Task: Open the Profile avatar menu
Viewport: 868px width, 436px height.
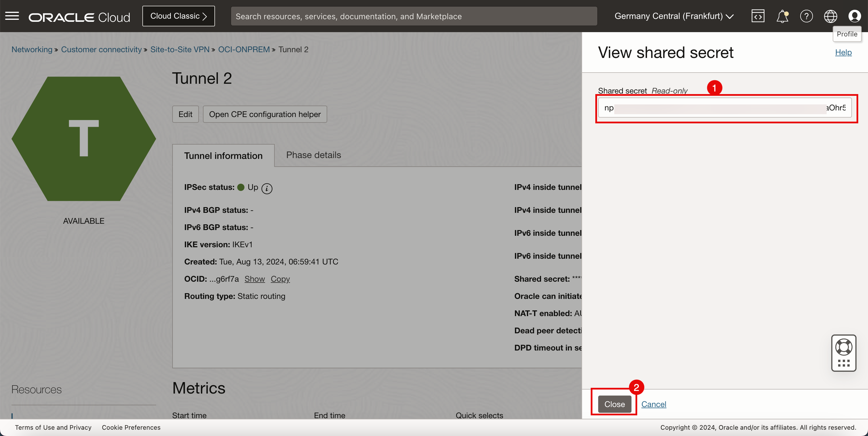Action: [854, 16]
